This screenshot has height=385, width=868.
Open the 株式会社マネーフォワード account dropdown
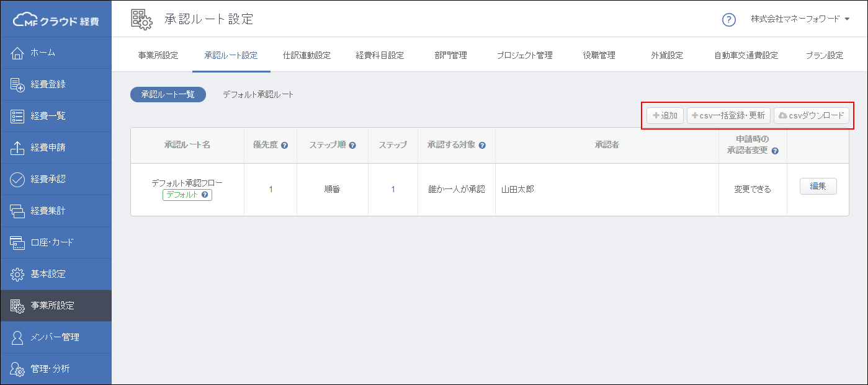pos(800,19)
